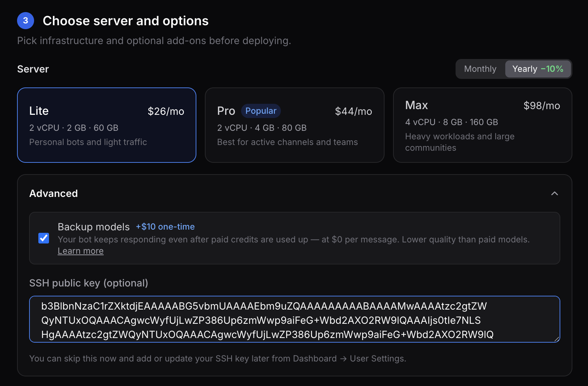Click the resize handle of the SSH key textarea
The height and width of the screenshot is (386, 588).
(x=557, y=339)
